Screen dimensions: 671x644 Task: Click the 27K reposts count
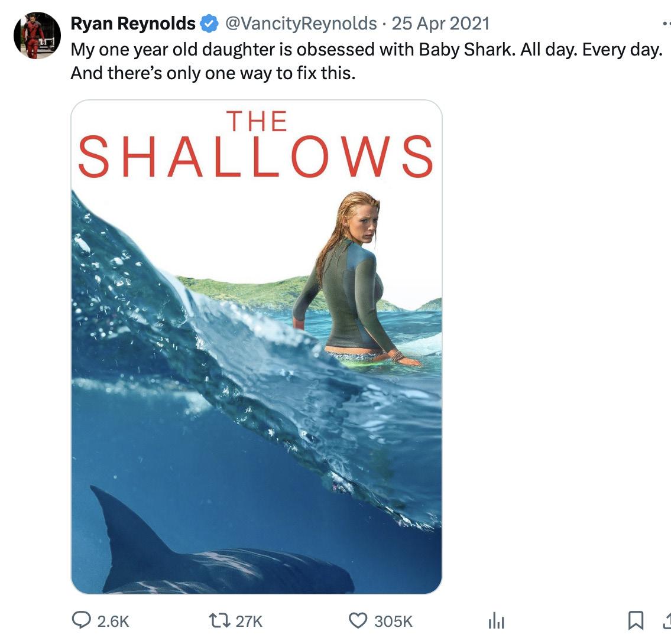(249, 622)
